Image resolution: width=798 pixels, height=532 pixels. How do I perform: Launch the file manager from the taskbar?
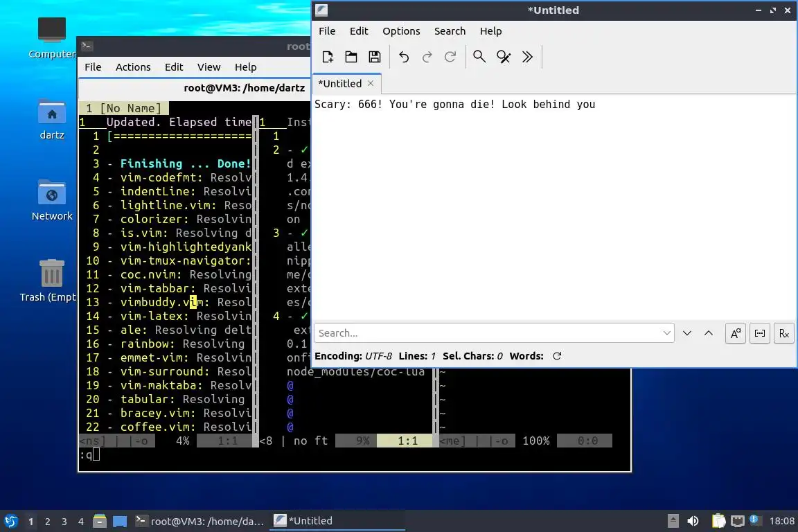[100, 521]
